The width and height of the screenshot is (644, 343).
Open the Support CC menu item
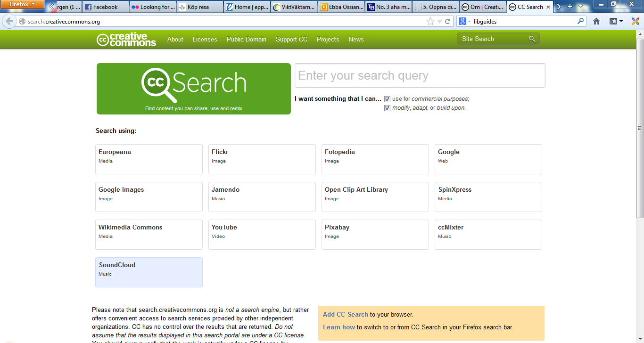[291, 40]
